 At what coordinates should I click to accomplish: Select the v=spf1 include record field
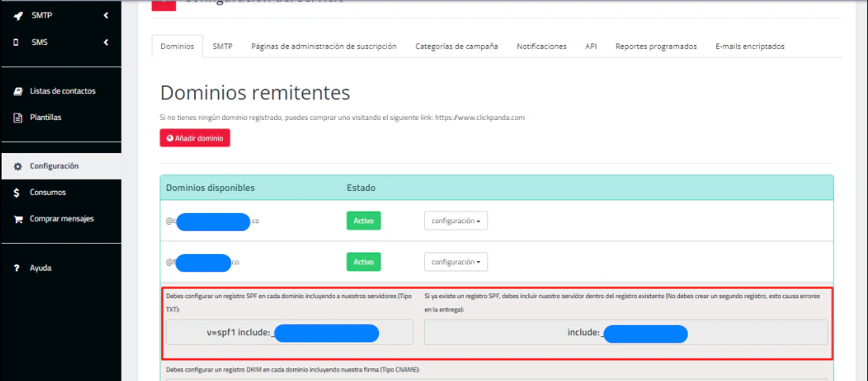tap(290, 332)
